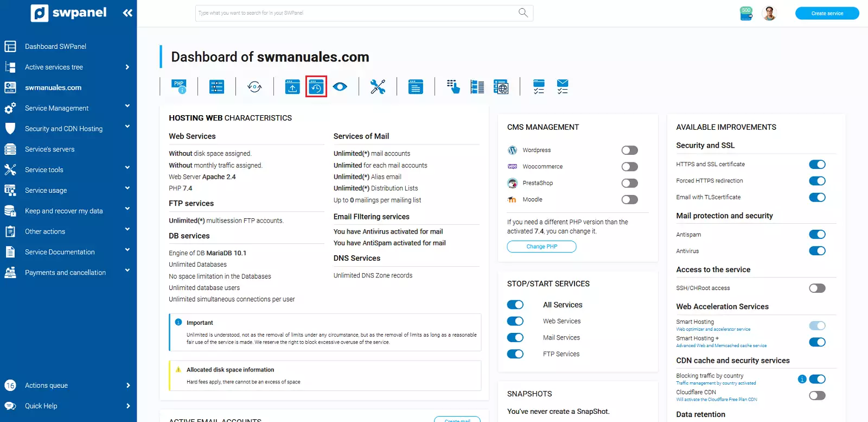Screen dimensions: 868x422
Task: Toggle Cloudflare CDN switch
Action: pos(816,395)
